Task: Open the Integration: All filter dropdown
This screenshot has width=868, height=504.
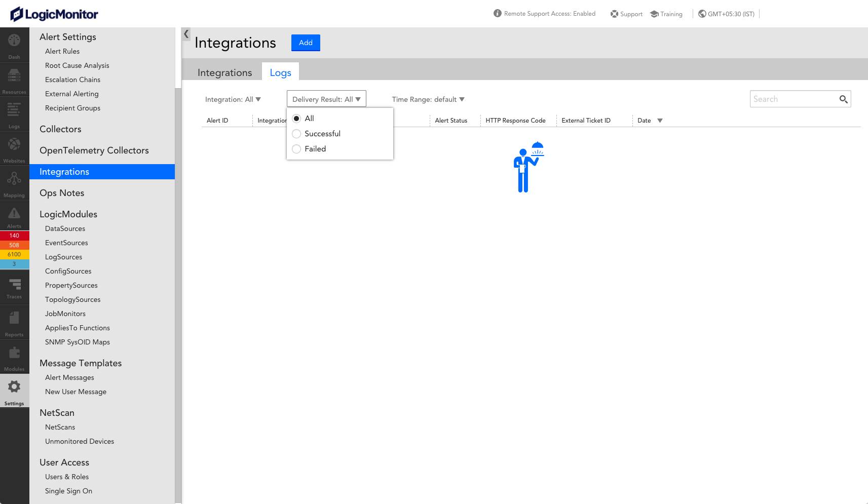Action: pos(233,99)
